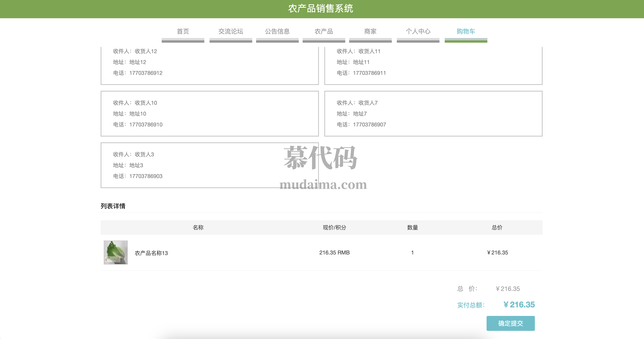Screen dimensions: 644x339
Task: Click product name 农产品名称13
Action: point(151,253)
